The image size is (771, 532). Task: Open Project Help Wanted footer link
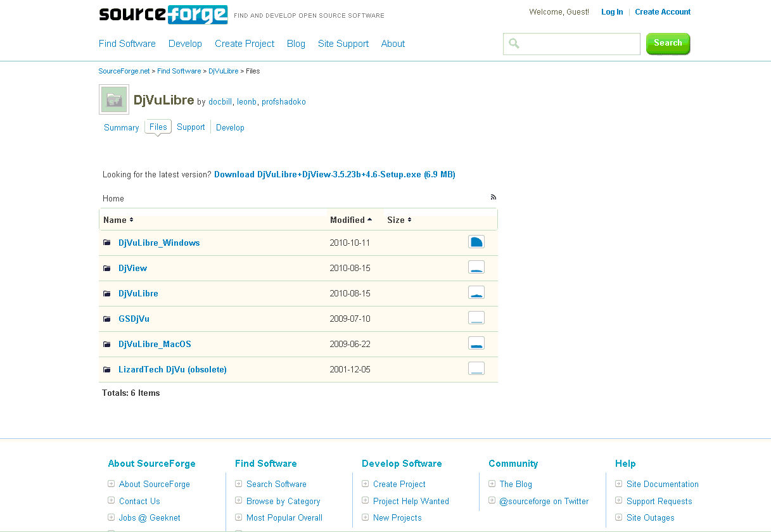point(411,501)
